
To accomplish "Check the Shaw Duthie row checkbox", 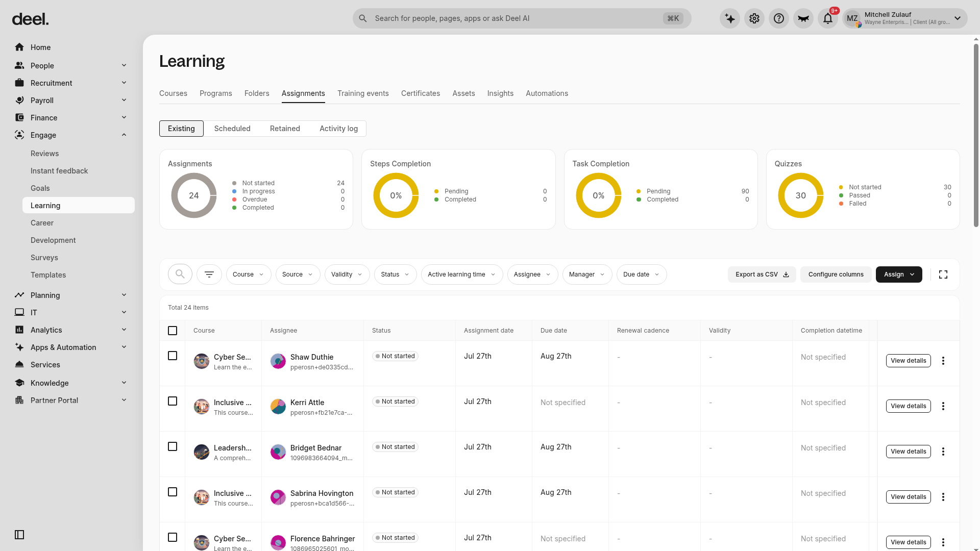I will [173, 356].
